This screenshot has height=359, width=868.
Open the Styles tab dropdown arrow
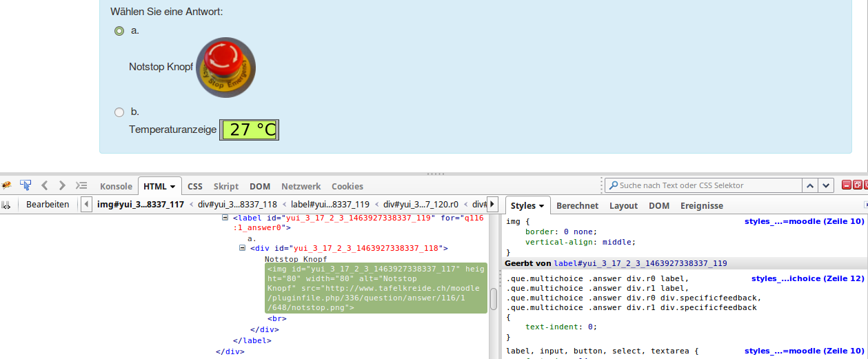pos(542,206)
